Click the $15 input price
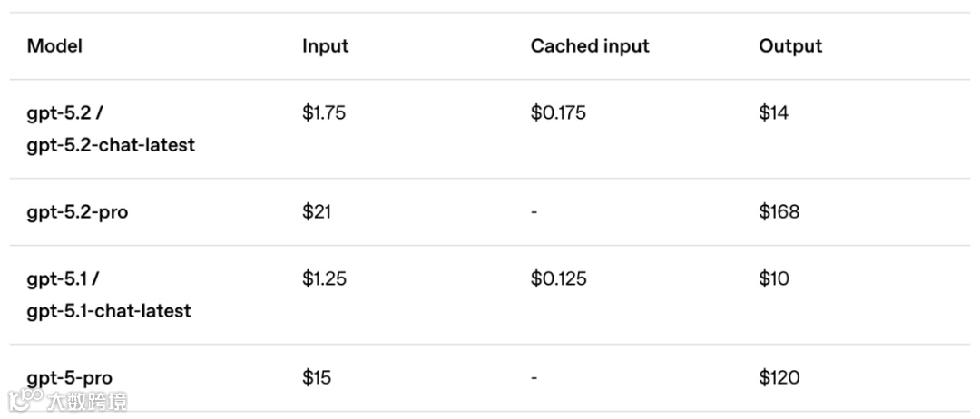Screen dimensions: 980x419 (x=317, y=377)
